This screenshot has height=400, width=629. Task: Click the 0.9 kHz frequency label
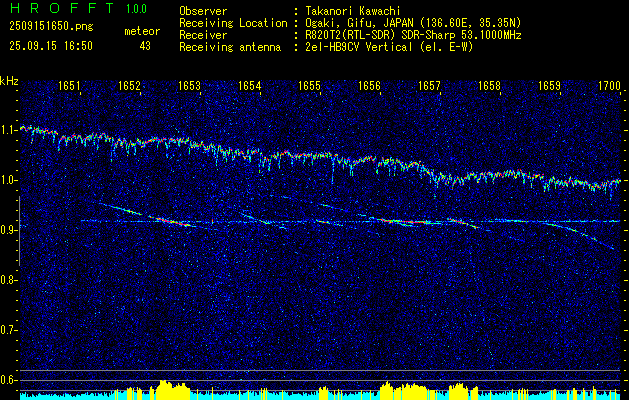pyautogui.click(x=8, y=230)
